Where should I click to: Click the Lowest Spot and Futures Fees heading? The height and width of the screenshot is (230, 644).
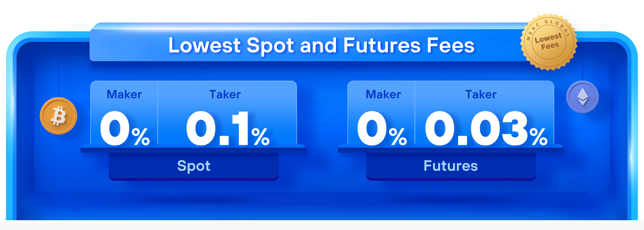coord(321,45)
